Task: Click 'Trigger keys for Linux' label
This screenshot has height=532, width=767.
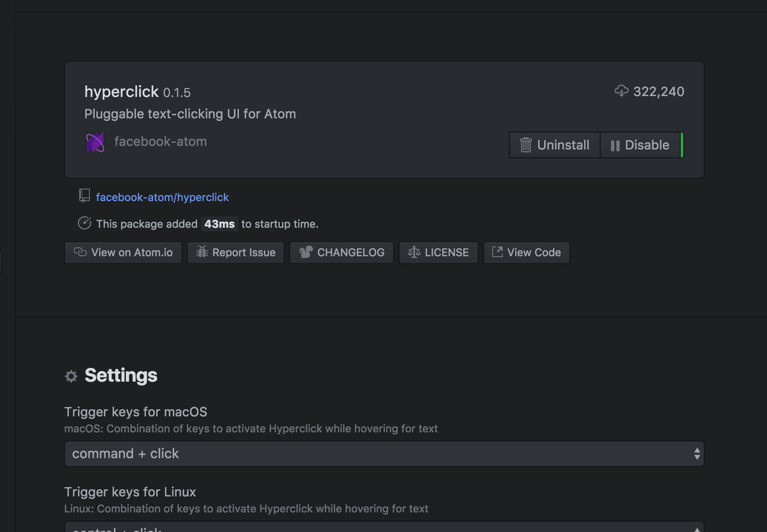Action: 130,492
